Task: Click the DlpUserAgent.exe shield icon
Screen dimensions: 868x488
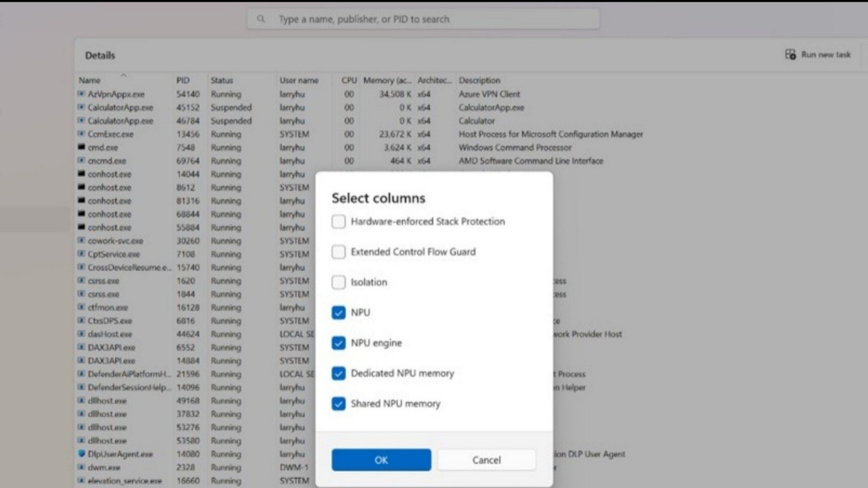Action: (x=81, y=454)
